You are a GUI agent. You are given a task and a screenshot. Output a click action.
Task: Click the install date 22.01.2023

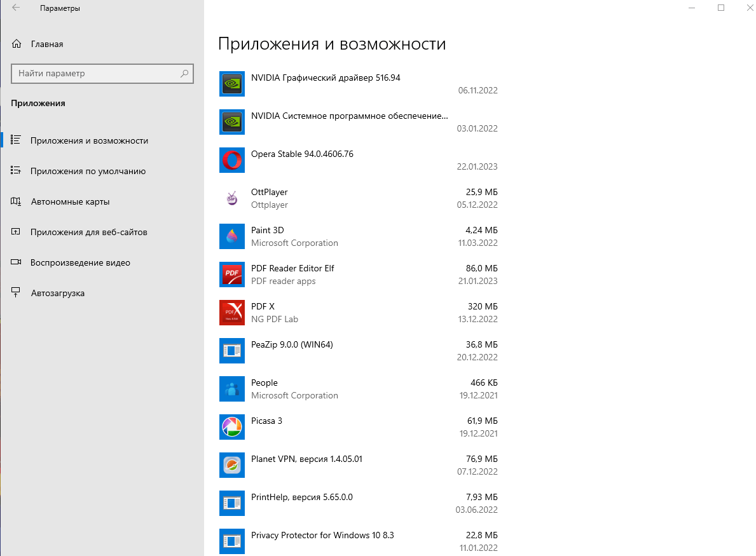pyautogui.click(x=478, y=166)
